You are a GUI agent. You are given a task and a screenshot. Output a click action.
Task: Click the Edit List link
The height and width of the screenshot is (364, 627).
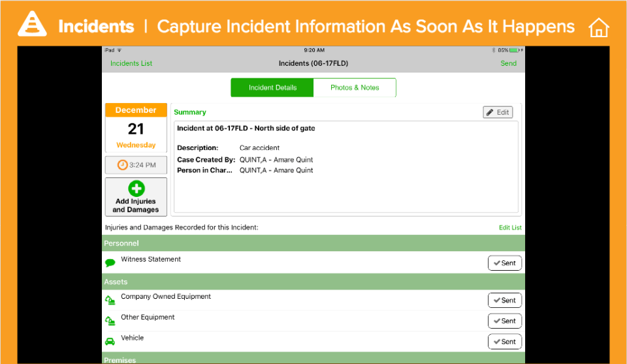pos(510,228)
